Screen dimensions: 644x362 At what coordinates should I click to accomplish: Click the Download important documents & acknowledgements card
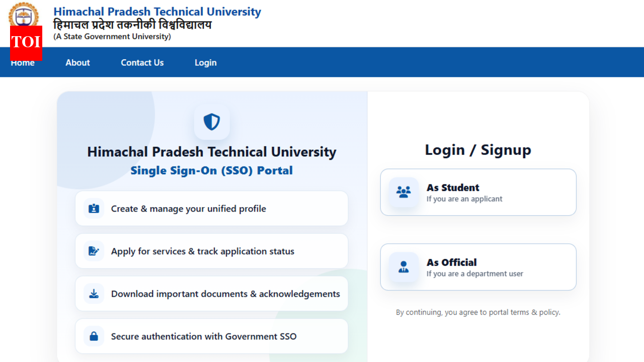pos(211,293)
